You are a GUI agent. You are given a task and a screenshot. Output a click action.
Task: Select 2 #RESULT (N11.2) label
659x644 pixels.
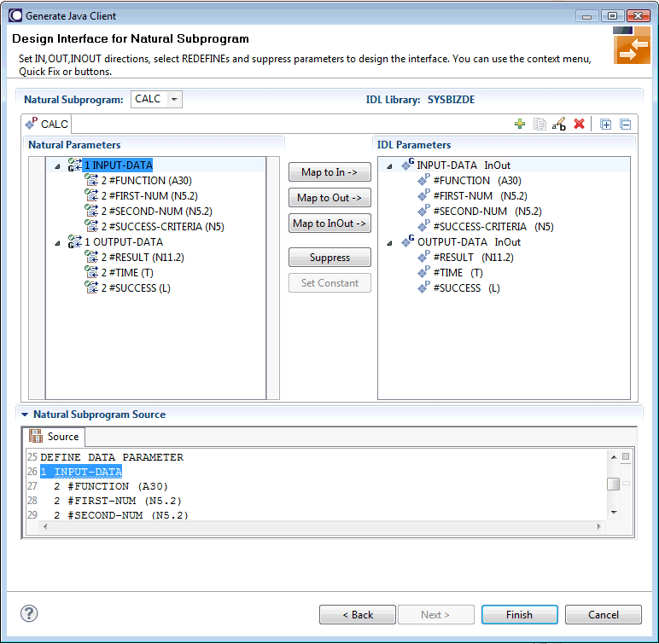(x=143, y=257)
